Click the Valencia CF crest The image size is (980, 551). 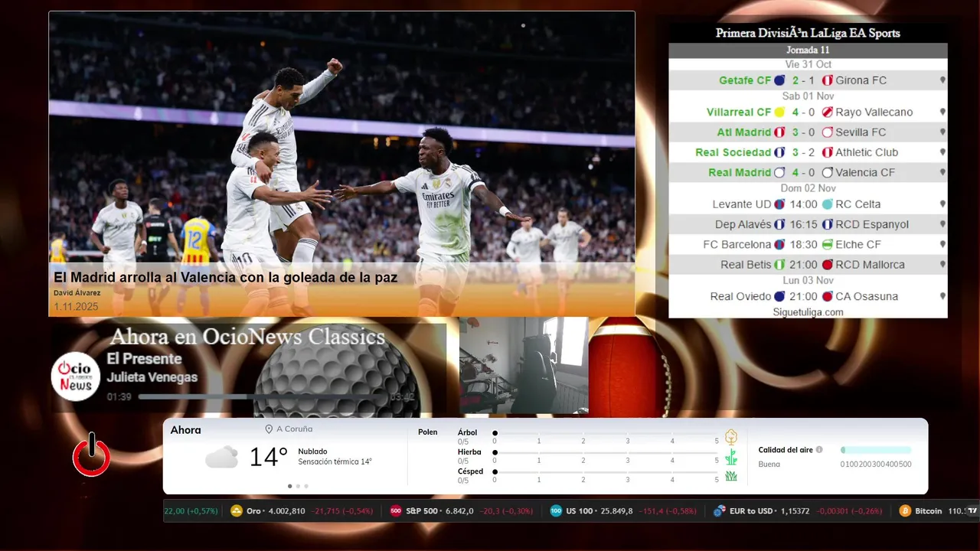pos(827,173)
